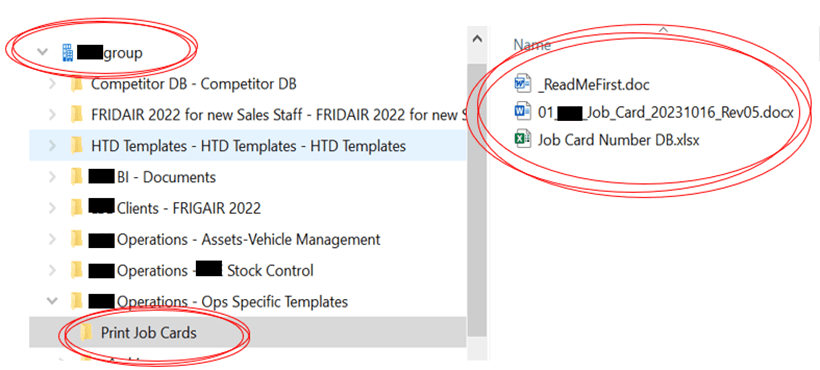
Task: Expand the Competitor DB folder
Action: [x=52, y=84]
